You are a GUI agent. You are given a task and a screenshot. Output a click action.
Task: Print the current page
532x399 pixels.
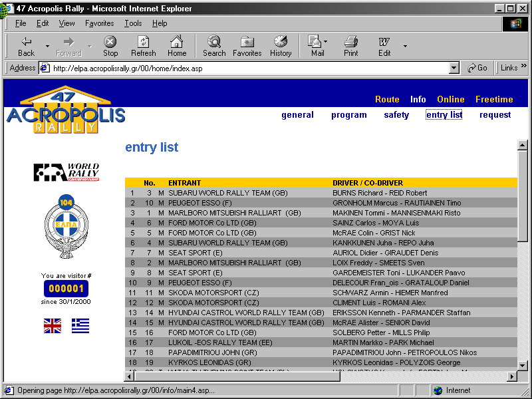(351, 47)
